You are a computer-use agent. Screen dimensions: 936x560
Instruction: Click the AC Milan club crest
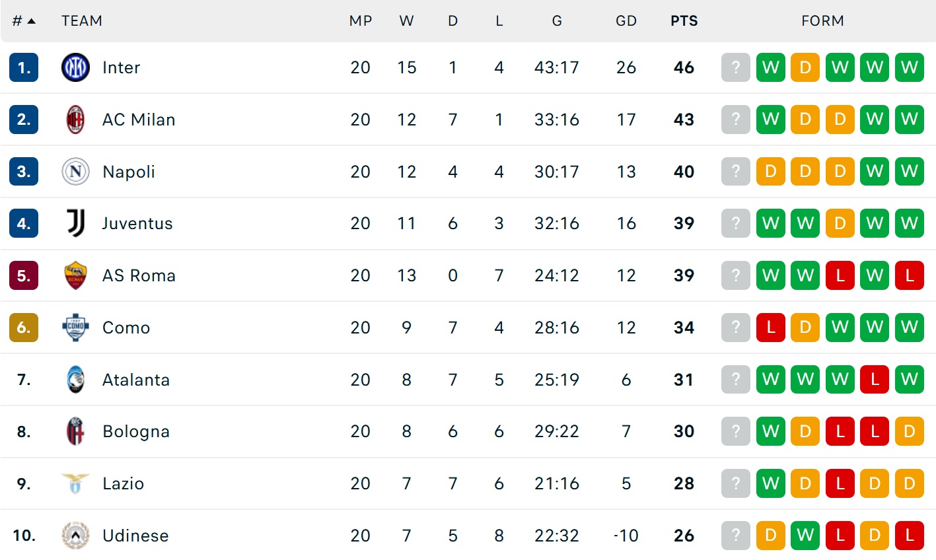(75, 120)
